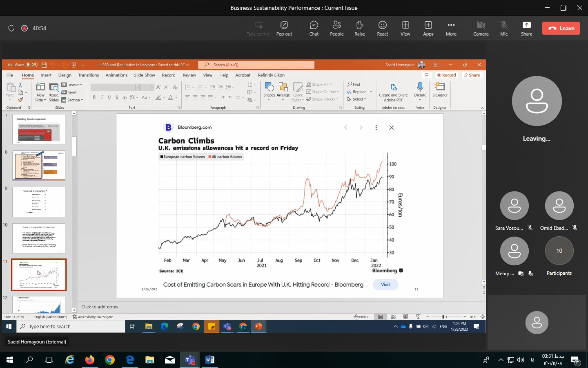Open Word from the Windows taskbar

(x=209, y=360)
